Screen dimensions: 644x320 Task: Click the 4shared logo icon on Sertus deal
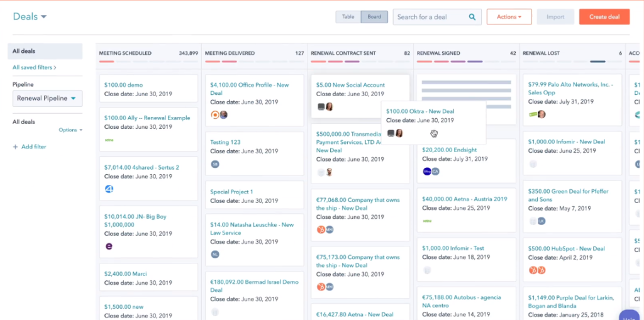click(x=109, y=189)
